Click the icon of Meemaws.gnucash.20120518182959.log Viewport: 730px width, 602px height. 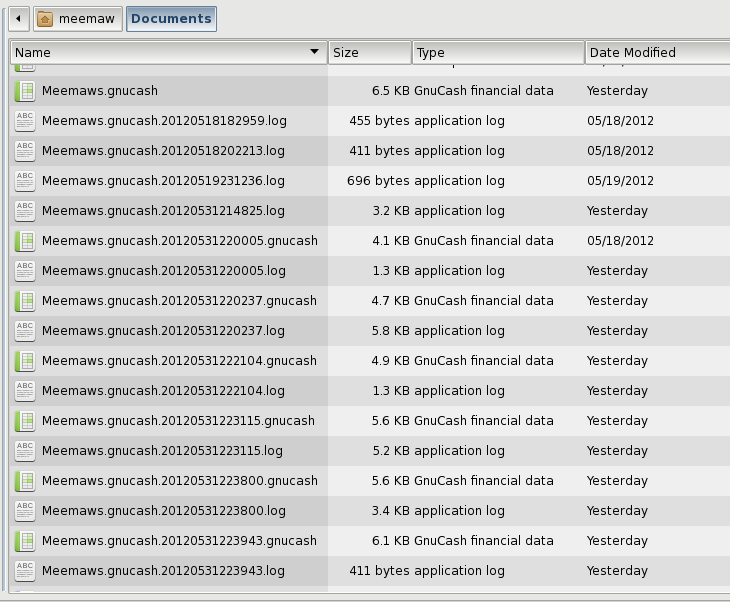[x=25, y=121]
